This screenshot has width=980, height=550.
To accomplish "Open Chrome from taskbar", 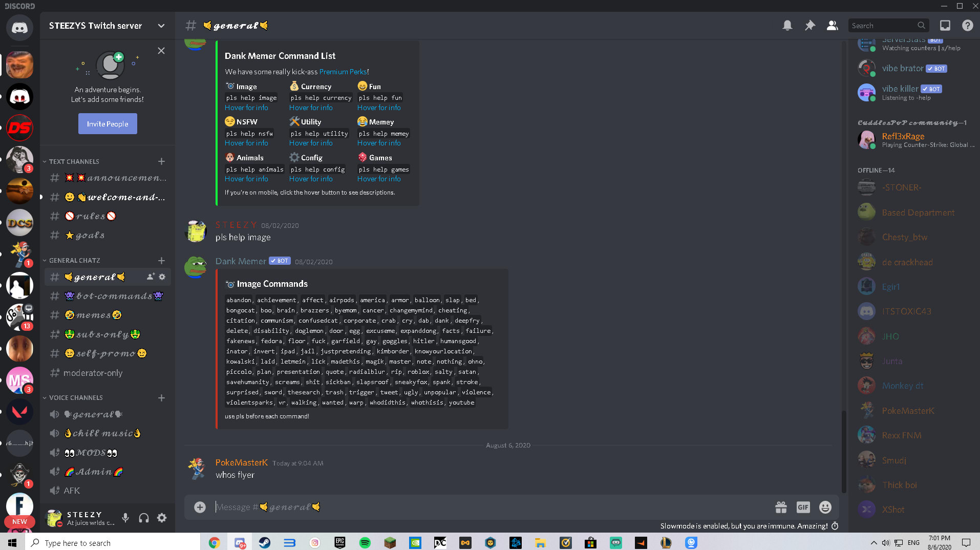I will [x=214, y=542].
